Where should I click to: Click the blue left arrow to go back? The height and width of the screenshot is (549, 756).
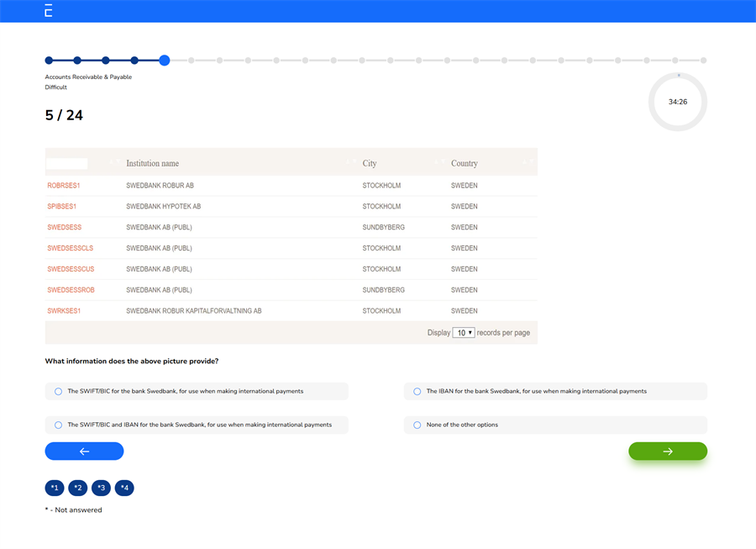[x=84, y=451]
